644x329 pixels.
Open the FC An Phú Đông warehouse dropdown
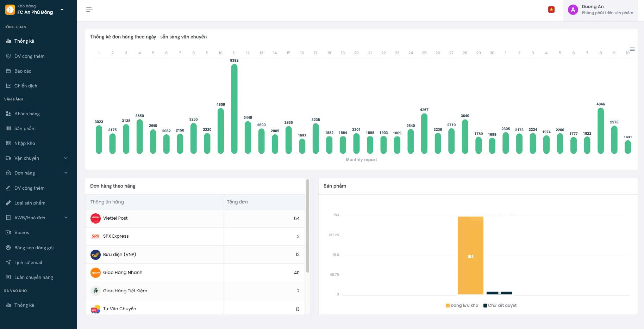pos(62,10)
